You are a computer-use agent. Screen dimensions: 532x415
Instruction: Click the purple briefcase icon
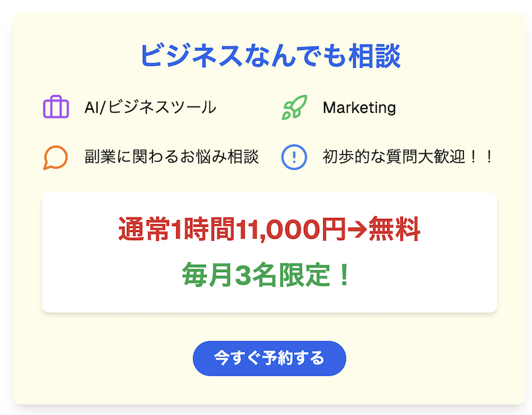56,107
